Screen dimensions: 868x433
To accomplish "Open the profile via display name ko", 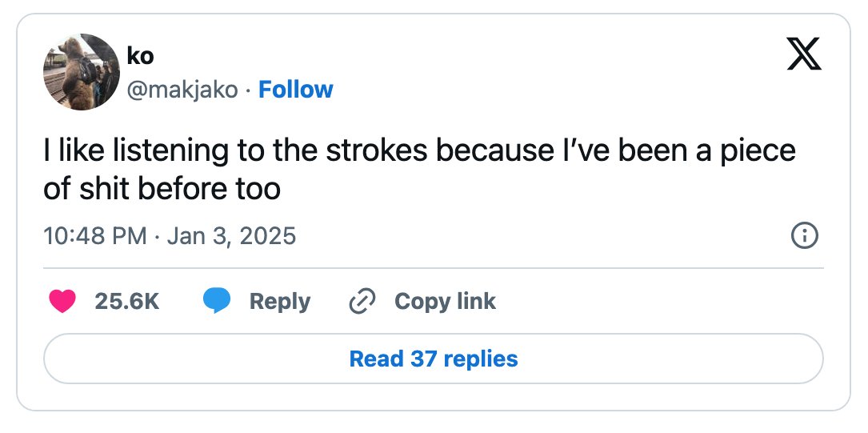I will [x=140, y=56].
